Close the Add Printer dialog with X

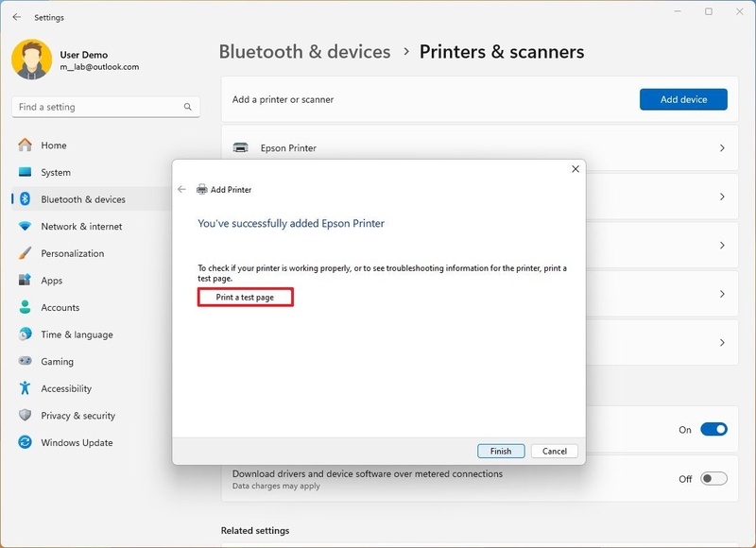[576, 169]
